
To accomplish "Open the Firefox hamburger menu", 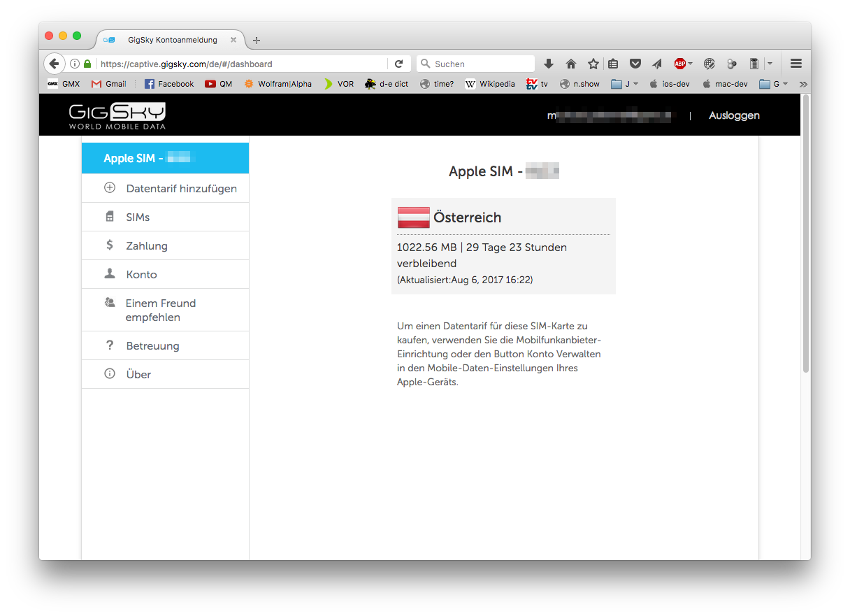I will (795, 64).
